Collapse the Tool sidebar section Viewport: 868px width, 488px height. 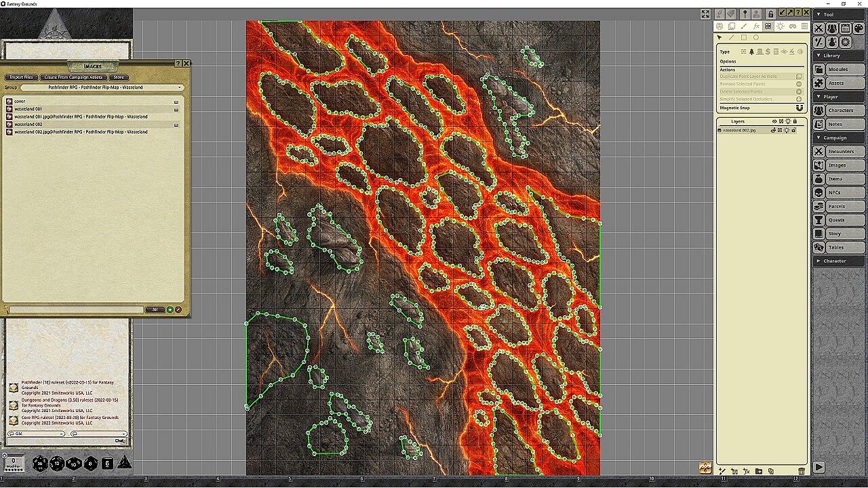click(839, 14)
